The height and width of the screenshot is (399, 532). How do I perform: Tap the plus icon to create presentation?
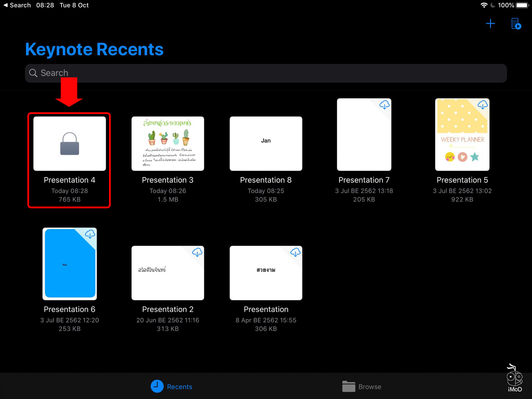pos(490,24)
